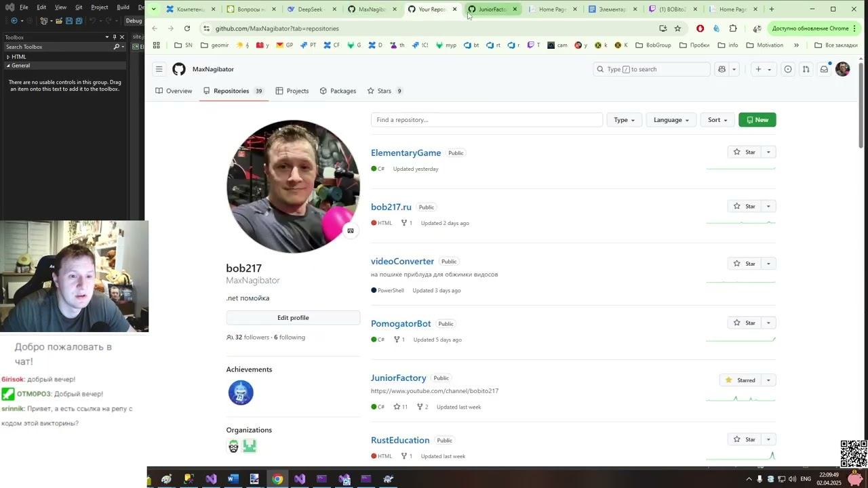Viewport: 868px width, 488px height.
Task: Click the Toolbox search magnifier icon
Action: (116, 47)
